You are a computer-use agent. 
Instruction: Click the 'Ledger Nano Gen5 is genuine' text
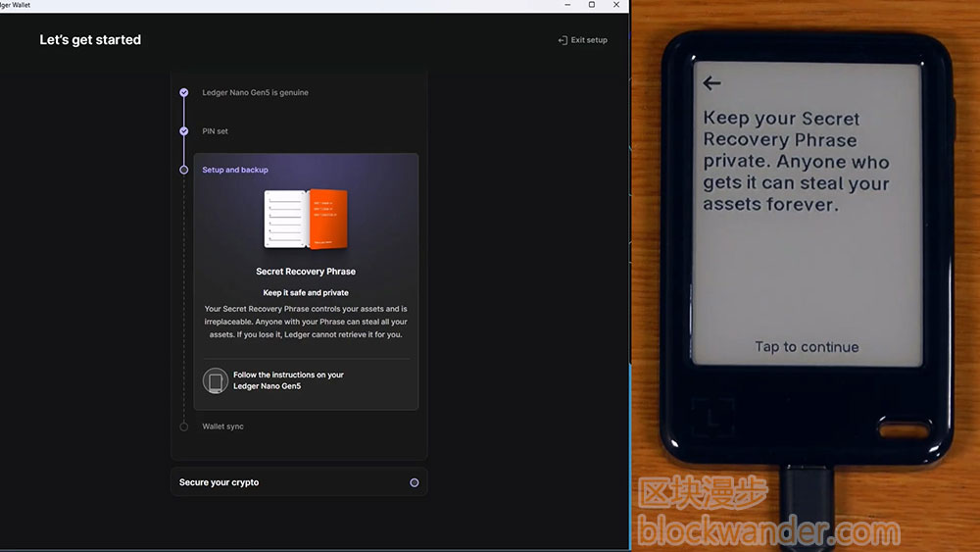pos(255,92)
